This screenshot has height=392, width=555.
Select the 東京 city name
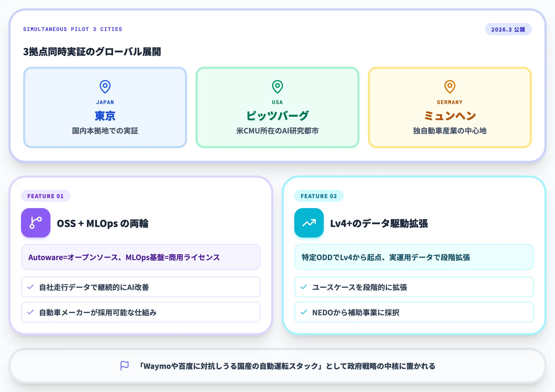105,116
